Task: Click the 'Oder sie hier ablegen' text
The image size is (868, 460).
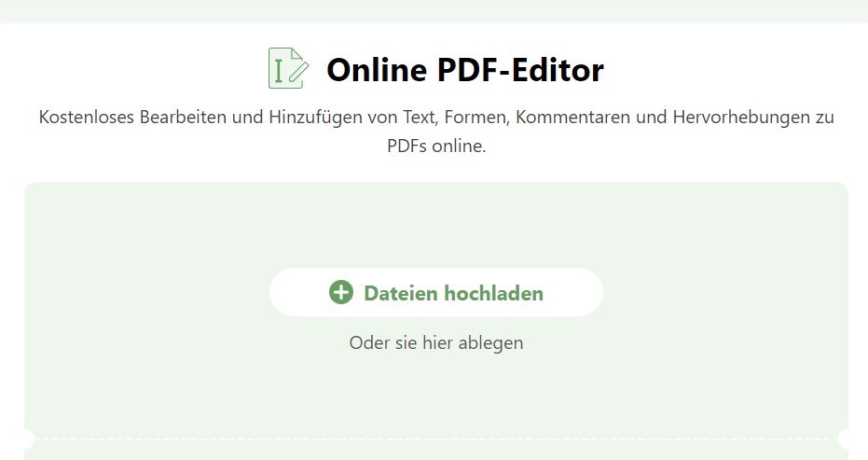Action: [x=436, y=342]
